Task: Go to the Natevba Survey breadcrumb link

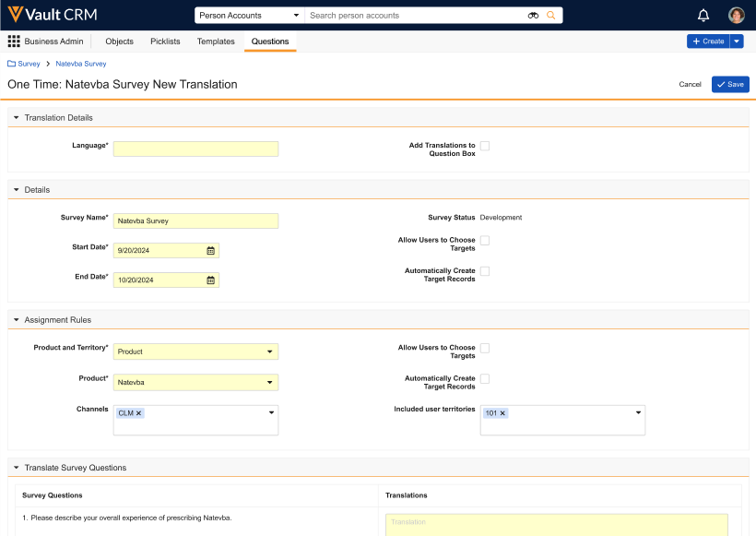Action: click(81, 64)
